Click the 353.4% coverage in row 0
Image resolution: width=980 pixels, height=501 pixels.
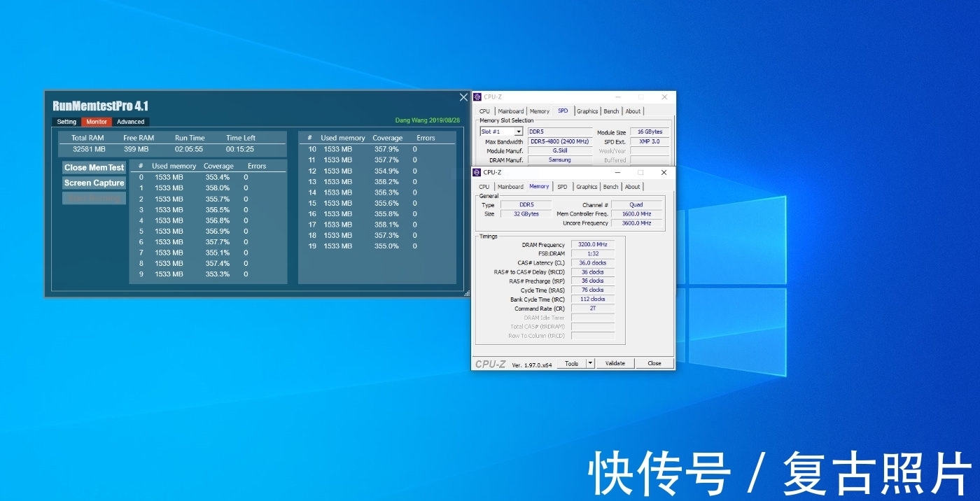pyautogui.click(x=217, y=178)
